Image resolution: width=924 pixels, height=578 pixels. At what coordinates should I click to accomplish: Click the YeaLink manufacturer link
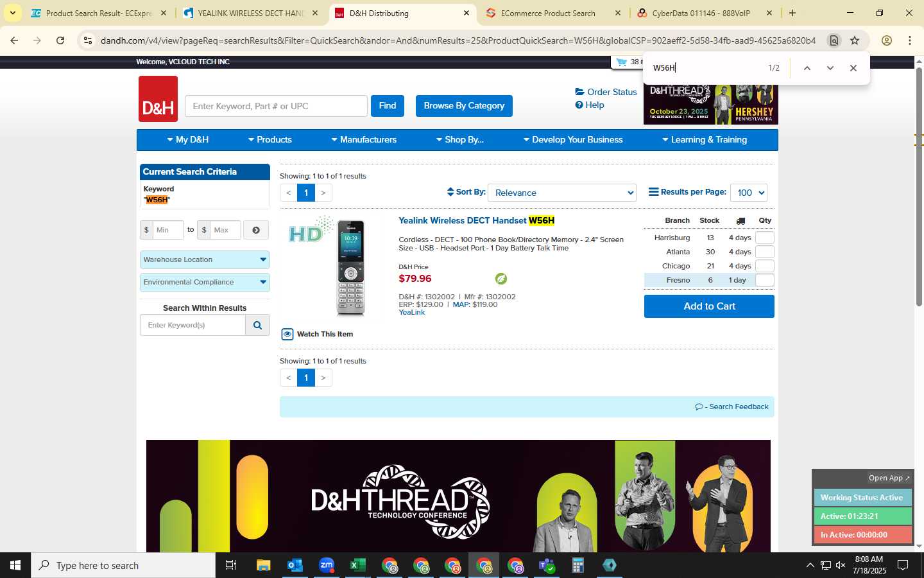coord(412,312)
